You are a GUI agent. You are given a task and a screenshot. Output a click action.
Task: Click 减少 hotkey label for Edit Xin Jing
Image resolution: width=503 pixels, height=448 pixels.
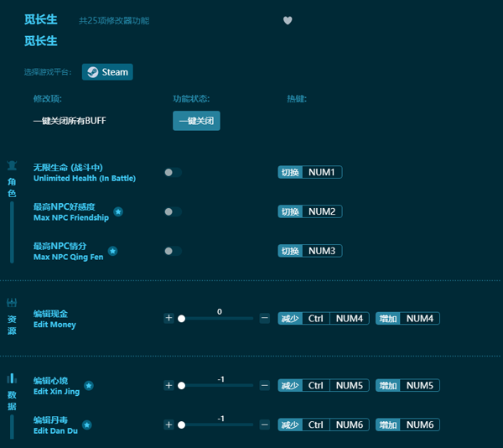(x=290, y=385)
